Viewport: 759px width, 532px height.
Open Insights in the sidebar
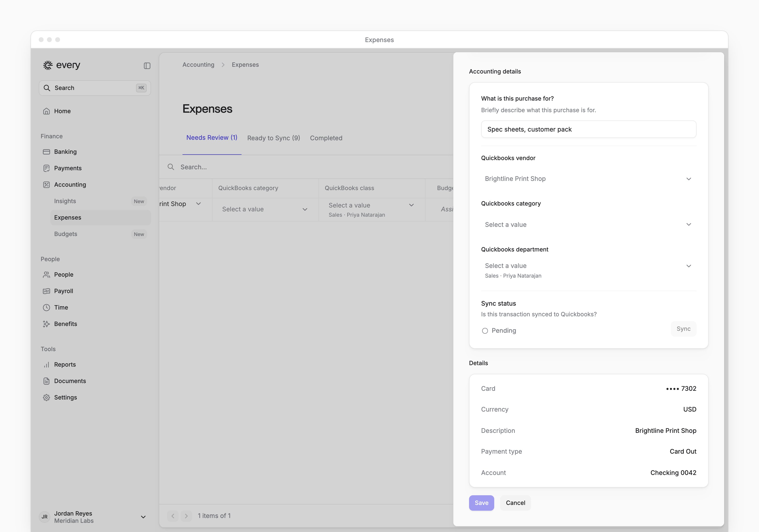pyautogui.click(x=100, y=201)
